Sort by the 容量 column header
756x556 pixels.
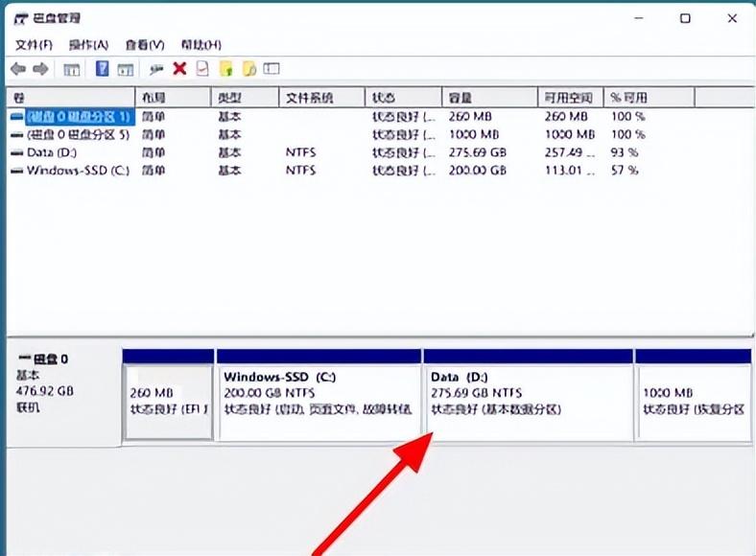pyautogui.click(x=461, y=98)
